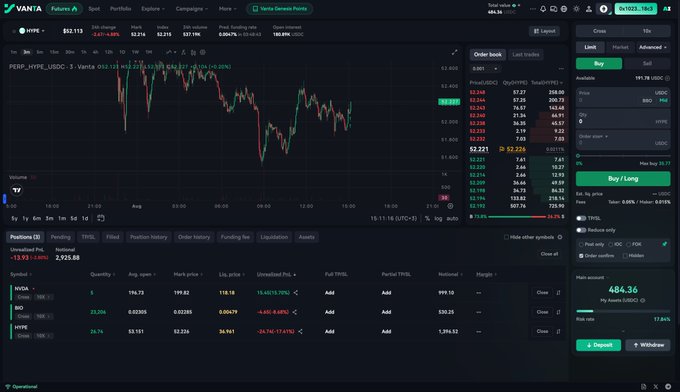Toggle the light theme sun icon
Image resolution: width=680 pixels, height=392 pixels.
pos(576,9)
